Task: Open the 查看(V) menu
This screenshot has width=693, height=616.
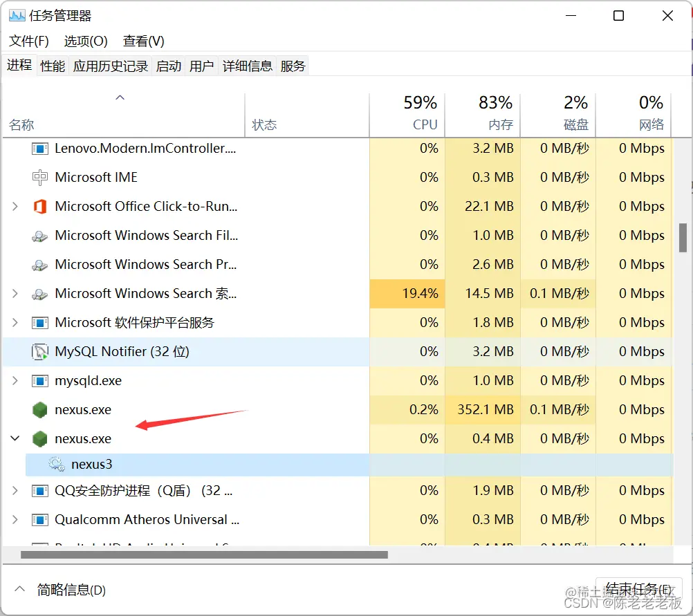Action: click(x=144, y=41)
